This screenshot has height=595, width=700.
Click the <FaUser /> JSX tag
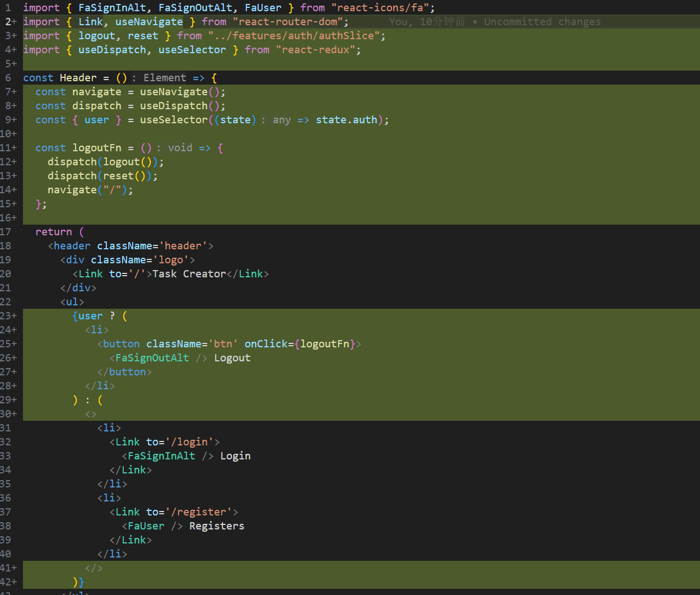152,526
